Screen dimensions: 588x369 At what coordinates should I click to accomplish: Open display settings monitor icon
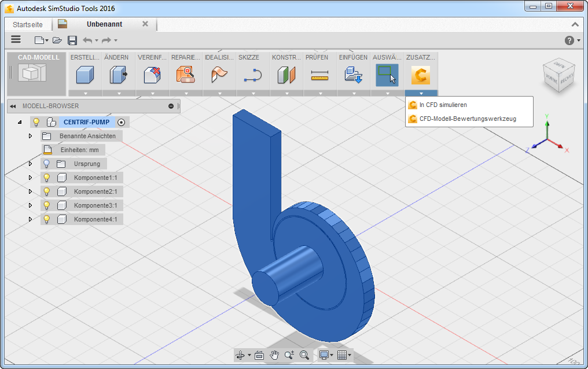(x=324, y=355)
